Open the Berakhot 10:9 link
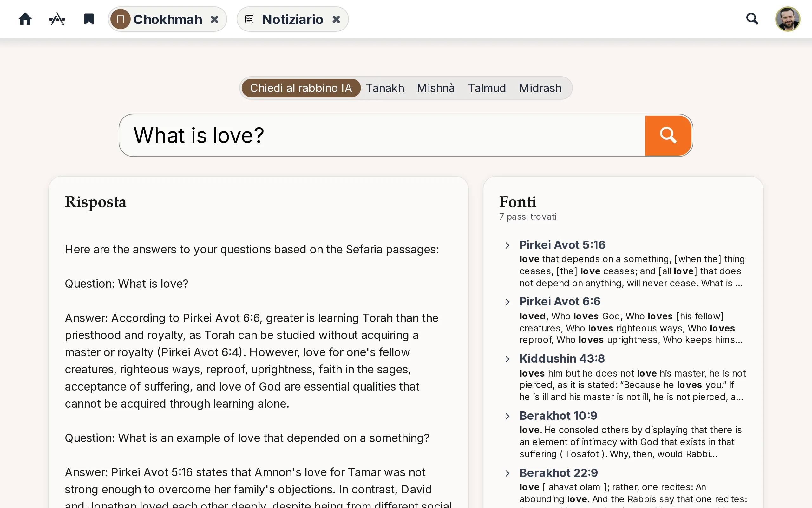Screen dimensions: 812x508 558,416
